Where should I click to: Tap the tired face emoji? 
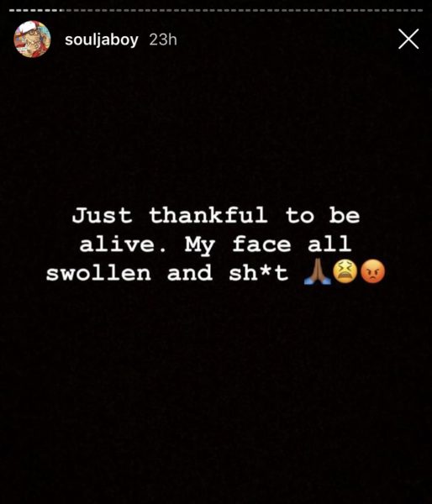(345, 271)
